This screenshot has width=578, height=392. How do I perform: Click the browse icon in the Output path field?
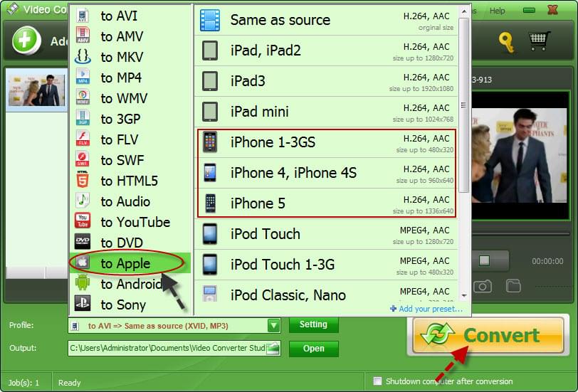[273, 348]
